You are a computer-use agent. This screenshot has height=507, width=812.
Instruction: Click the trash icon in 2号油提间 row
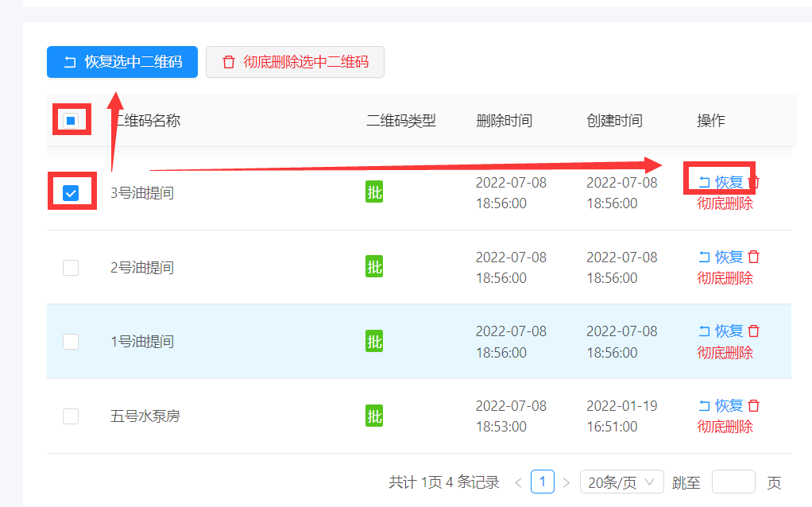point(754,257)
